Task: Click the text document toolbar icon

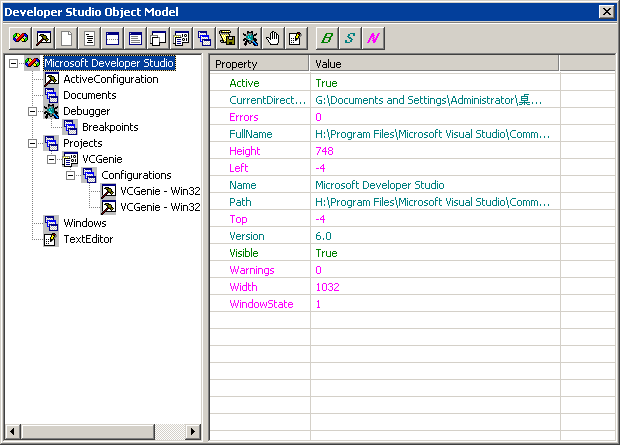Action: click(89, 38)
